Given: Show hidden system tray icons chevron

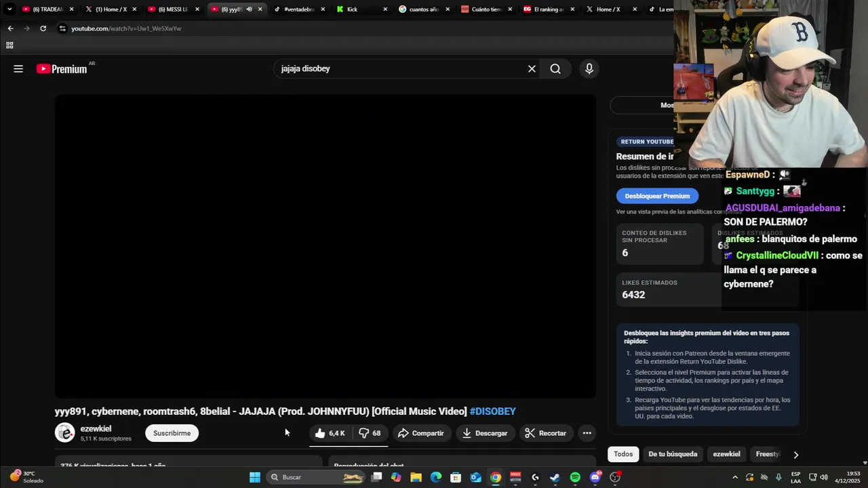Looking at the screenshot, I should tap(735, 477).
